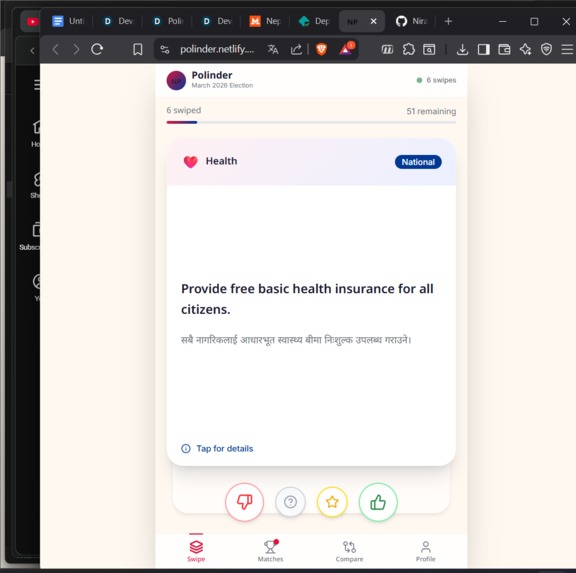
Task: Click March 2026 Election subtitle
Action: 222,86
